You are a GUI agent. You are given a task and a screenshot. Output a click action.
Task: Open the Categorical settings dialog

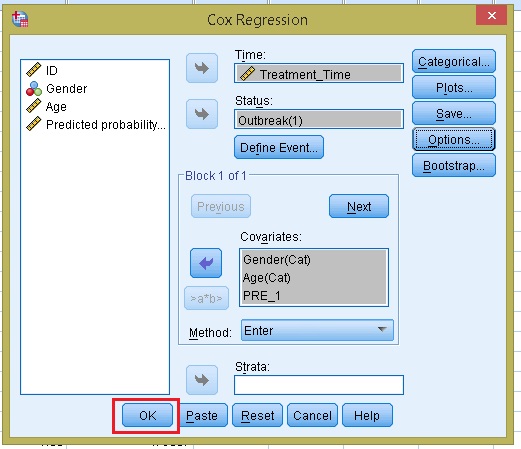[454, 61]
